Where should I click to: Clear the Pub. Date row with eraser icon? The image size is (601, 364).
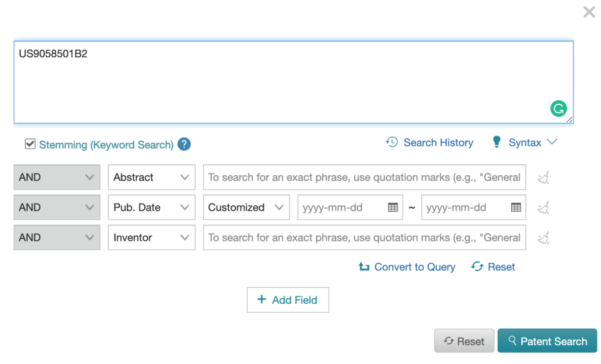click(543, 207)
